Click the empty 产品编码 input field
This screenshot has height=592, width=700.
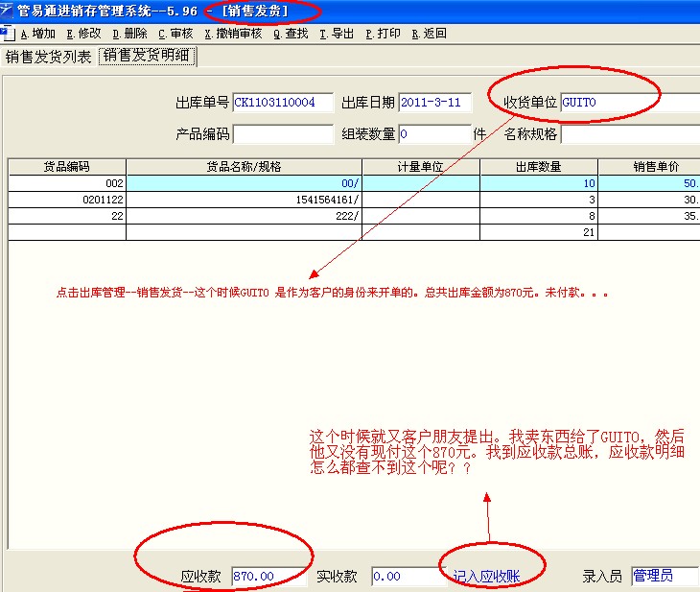283,134
